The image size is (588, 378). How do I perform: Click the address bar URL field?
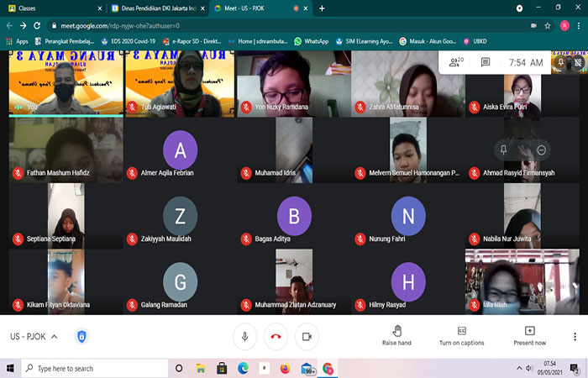point(252,25)
